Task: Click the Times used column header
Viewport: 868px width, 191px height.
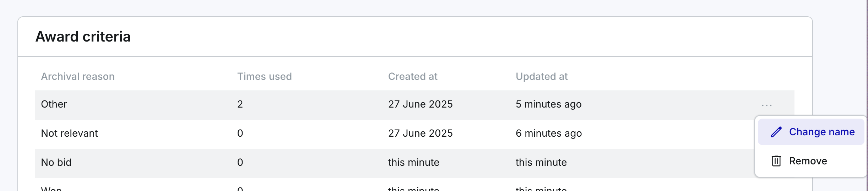Action: [x=264, y=76]
